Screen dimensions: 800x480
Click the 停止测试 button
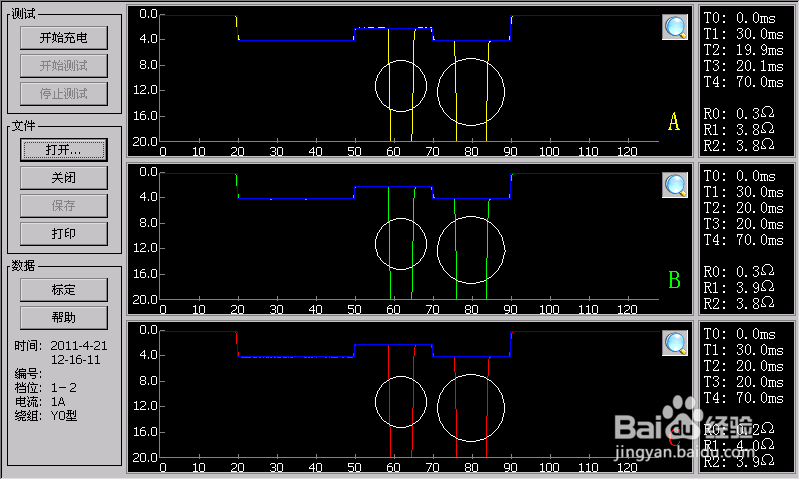pos(64,94)
